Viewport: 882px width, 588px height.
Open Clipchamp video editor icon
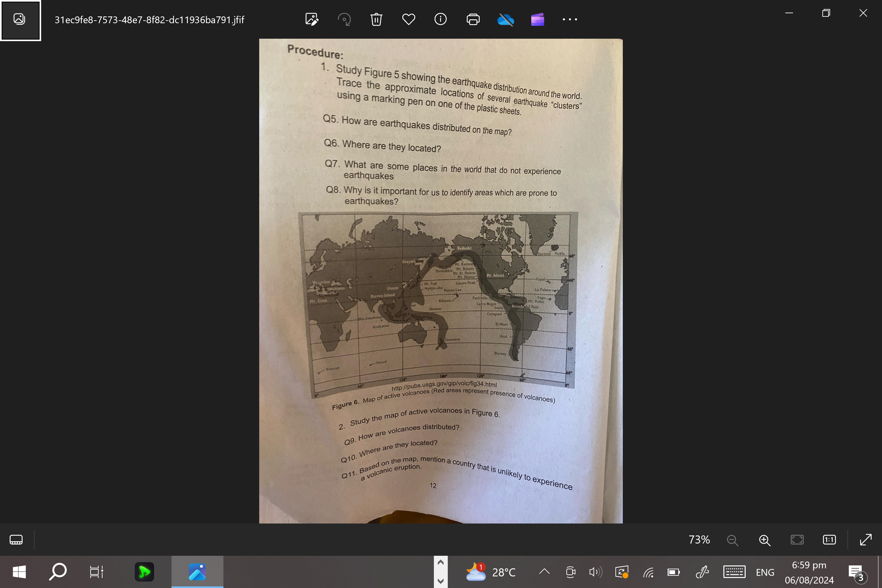coord(537,19)
